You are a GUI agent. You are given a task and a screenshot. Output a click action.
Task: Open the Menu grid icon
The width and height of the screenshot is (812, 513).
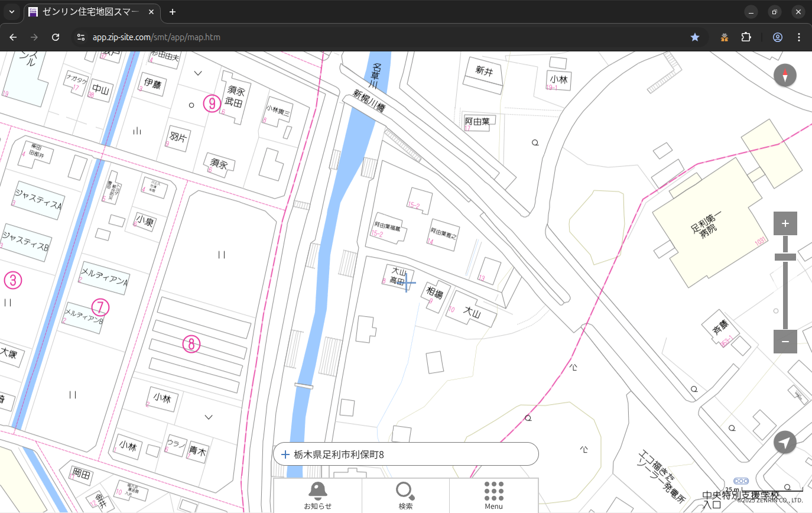point(493,495)
